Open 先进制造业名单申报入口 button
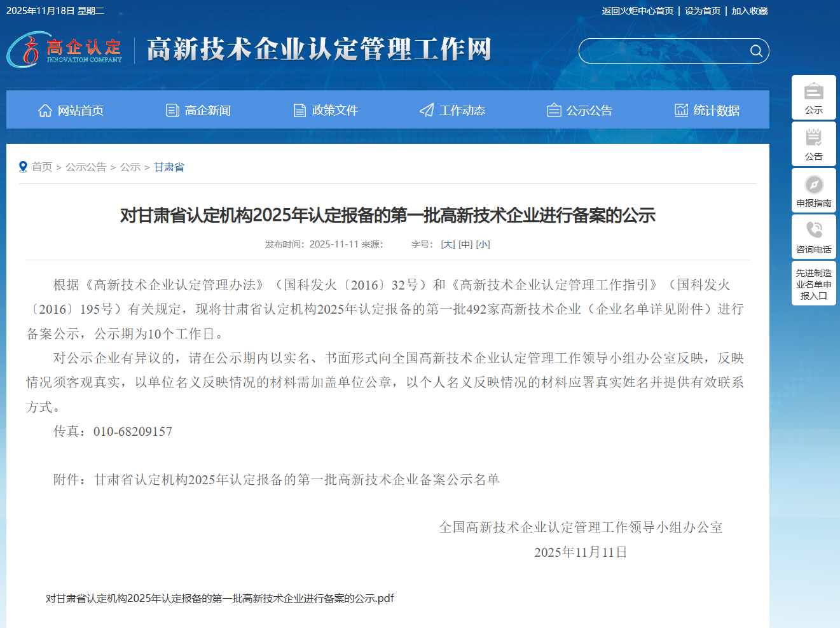This screenshot has height=628, width=840. point(813,284)
